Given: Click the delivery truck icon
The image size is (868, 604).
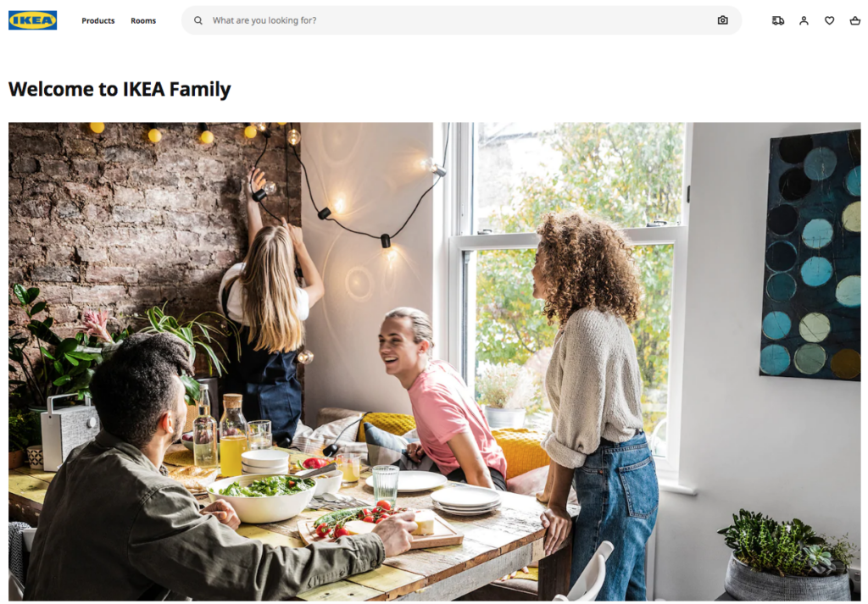Looking at the screenshot, I should (778, 20).
